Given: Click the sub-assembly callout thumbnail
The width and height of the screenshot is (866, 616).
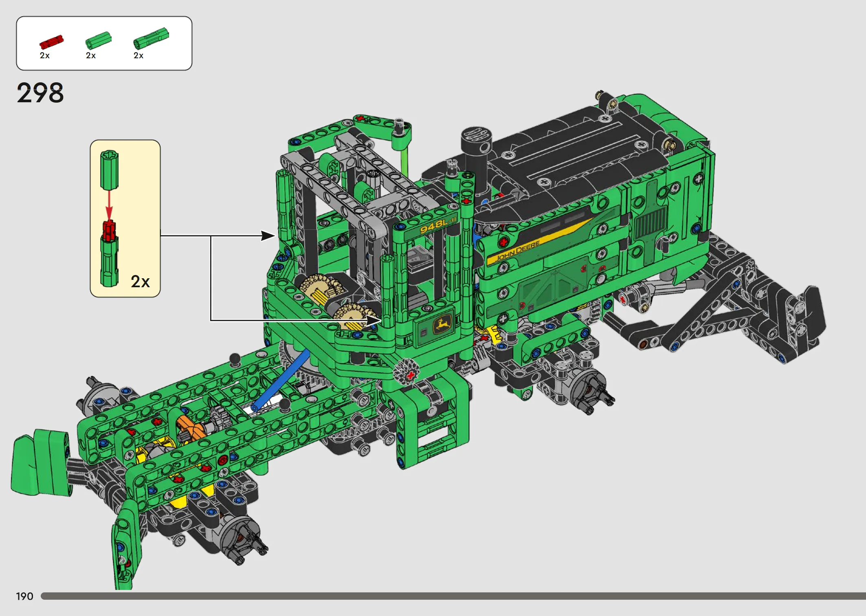Looking at the screenshot, I should [125, 218].
